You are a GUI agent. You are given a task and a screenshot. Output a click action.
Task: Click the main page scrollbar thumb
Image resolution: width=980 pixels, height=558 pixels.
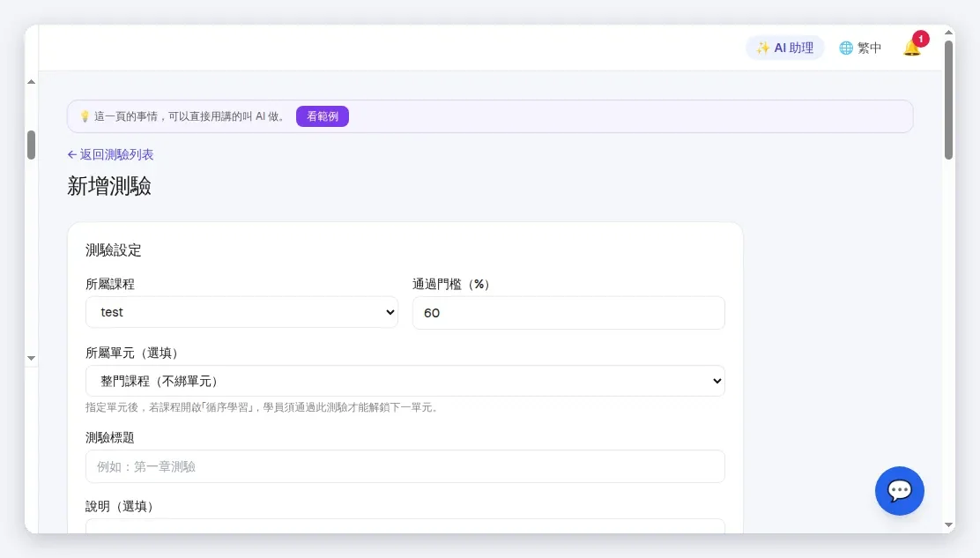click(949, 100)
